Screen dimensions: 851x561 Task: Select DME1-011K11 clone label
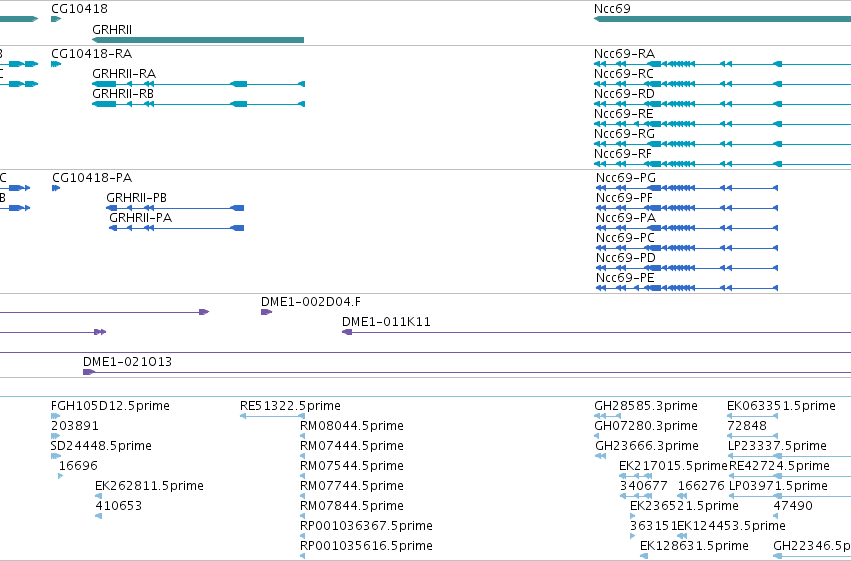[x=386, y=322]
